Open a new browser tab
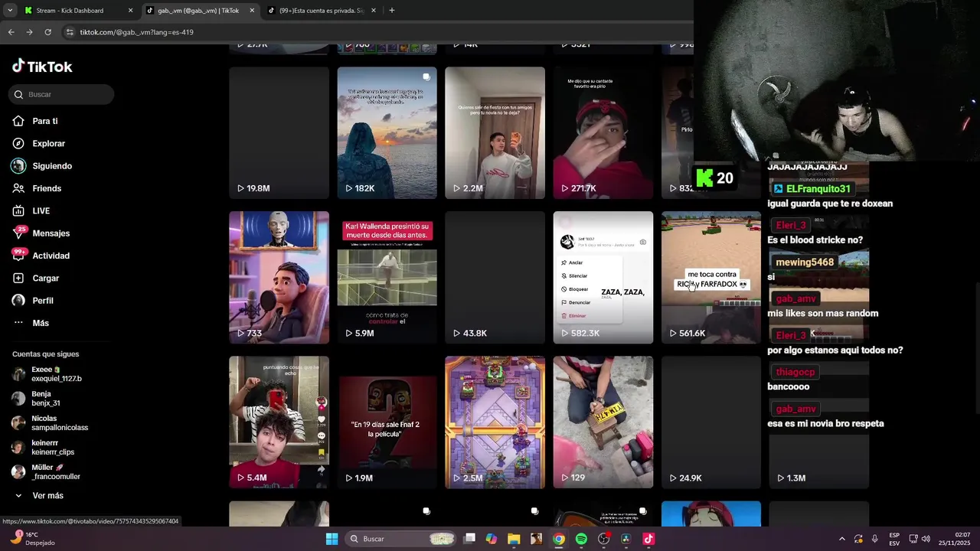The height and width of the screenshot is (551, 980). [x=392, y=11]
